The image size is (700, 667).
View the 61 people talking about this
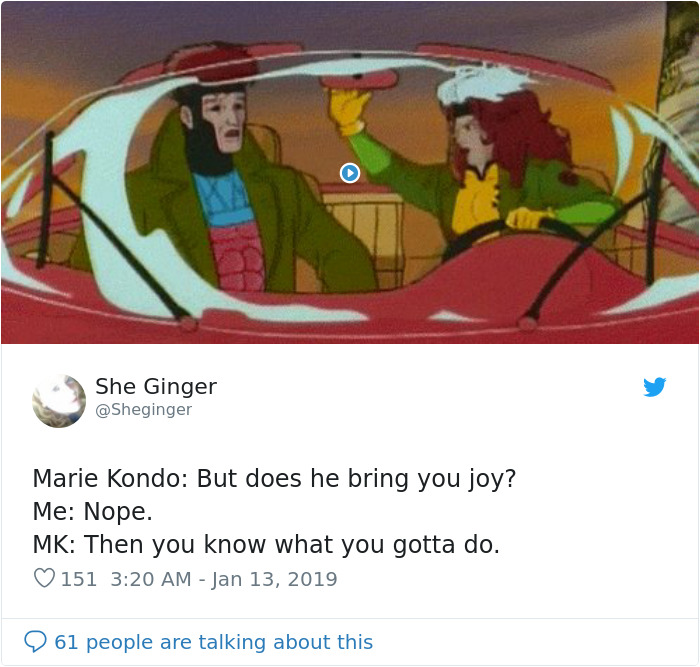tap(213, 642)
